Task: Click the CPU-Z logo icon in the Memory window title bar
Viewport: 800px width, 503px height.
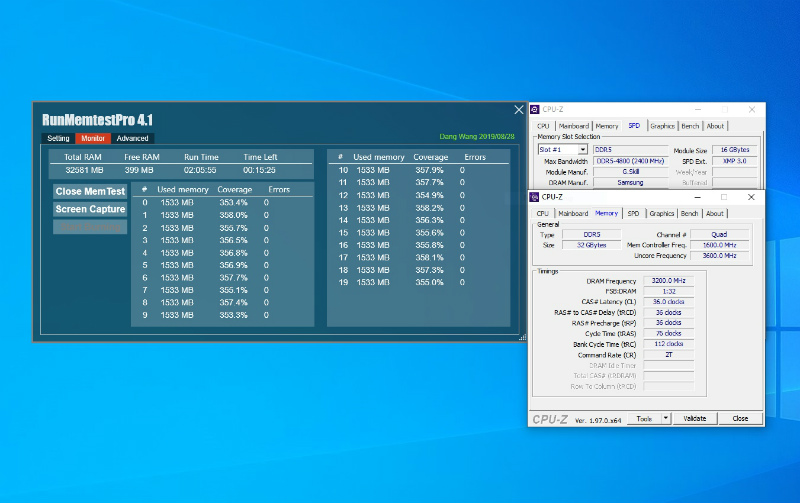Action: click(x=535, y=197)
